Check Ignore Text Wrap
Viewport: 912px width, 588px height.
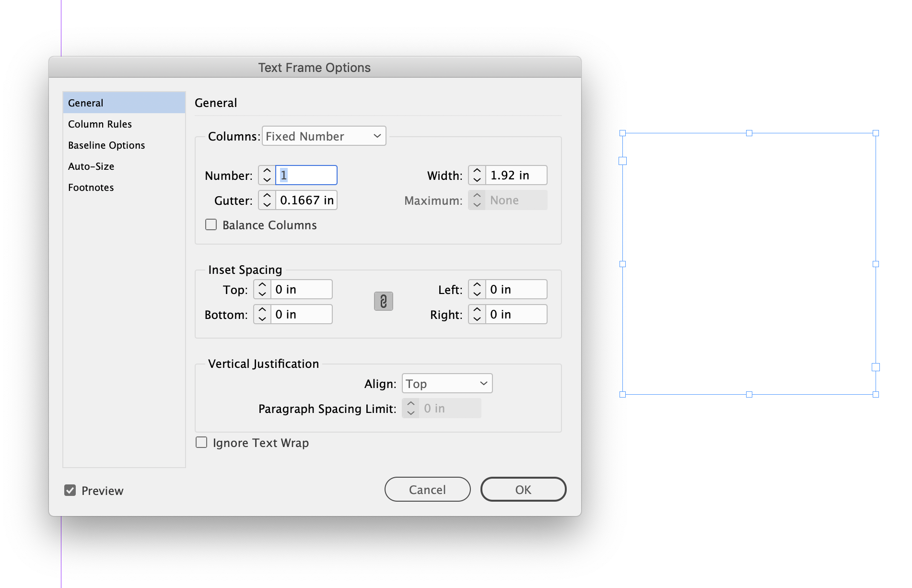coord(201,442)
